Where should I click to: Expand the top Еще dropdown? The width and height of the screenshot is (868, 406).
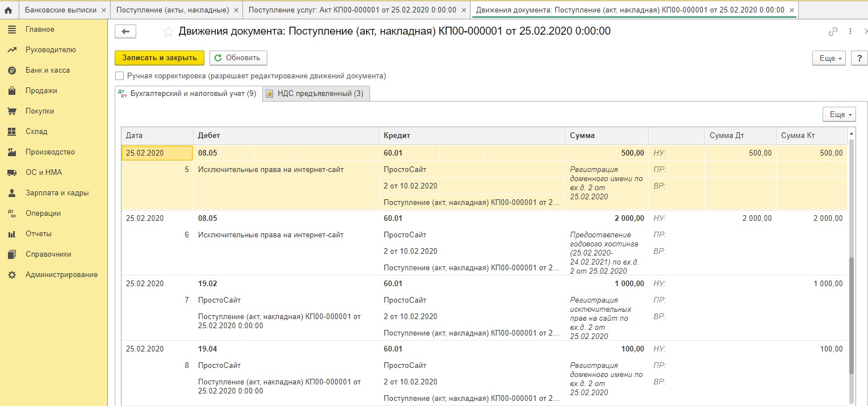click(829, 58)
